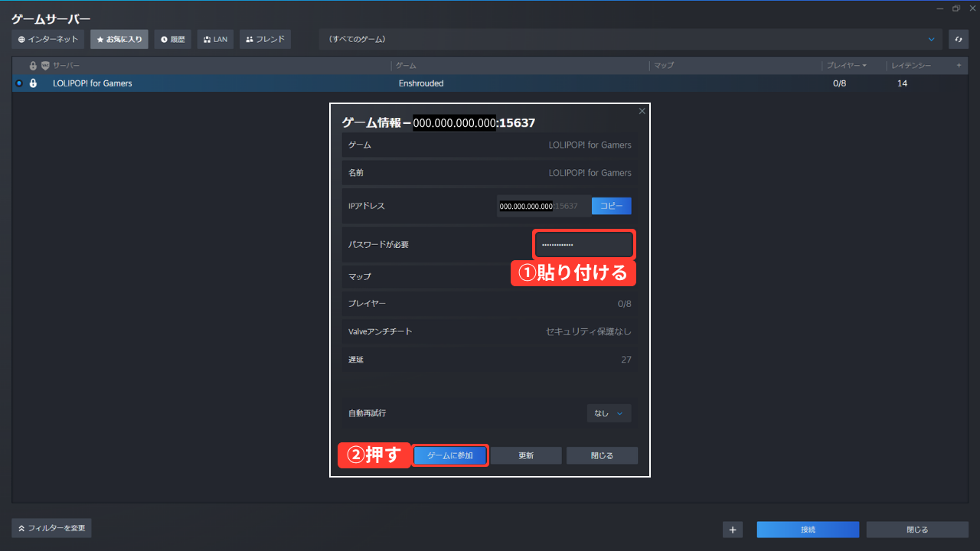
Task: Click the plus icon in the column header row
Action: tap(959, 66)
